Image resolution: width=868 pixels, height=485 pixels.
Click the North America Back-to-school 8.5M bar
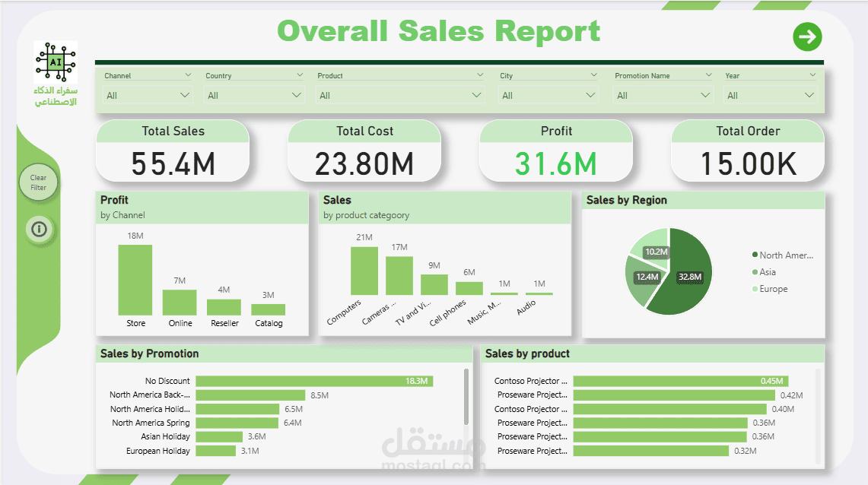[x=250, y=395]
